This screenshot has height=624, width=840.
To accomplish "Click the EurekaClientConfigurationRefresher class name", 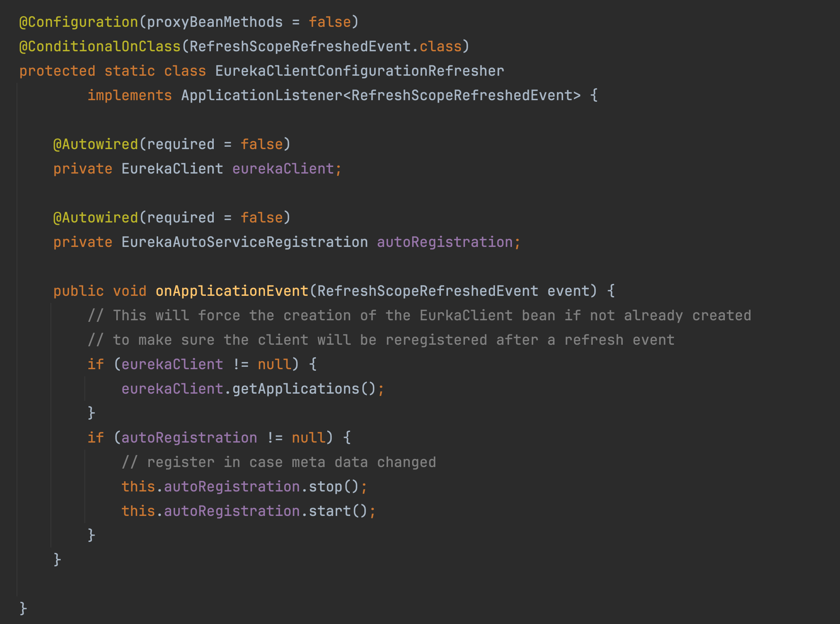I will (359, 71).
